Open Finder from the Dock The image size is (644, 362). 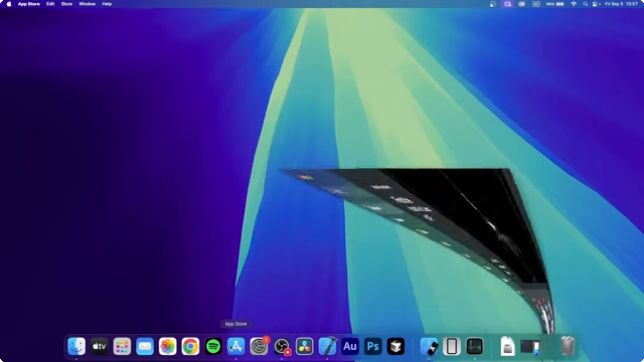point(77,346)
